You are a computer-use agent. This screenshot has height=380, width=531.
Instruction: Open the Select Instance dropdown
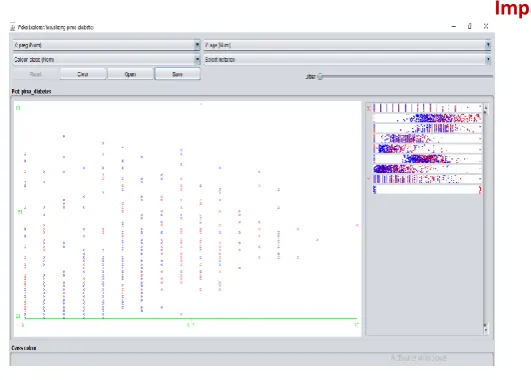(x=347, y=60)
